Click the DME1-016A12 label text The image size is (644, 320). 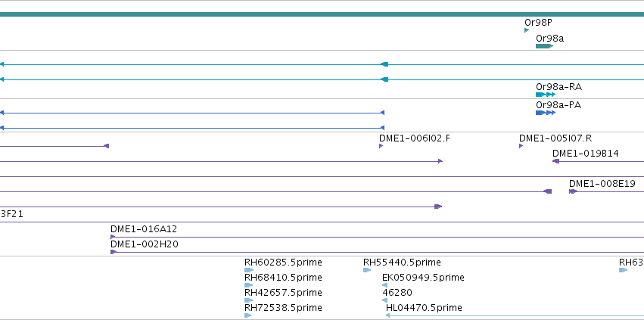144,229
